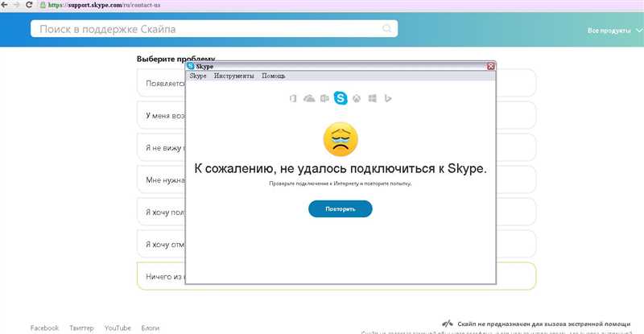Click the Skype logo in the title bar
The height and width of the screenshot is (334, 644).
tap(191, 66)
